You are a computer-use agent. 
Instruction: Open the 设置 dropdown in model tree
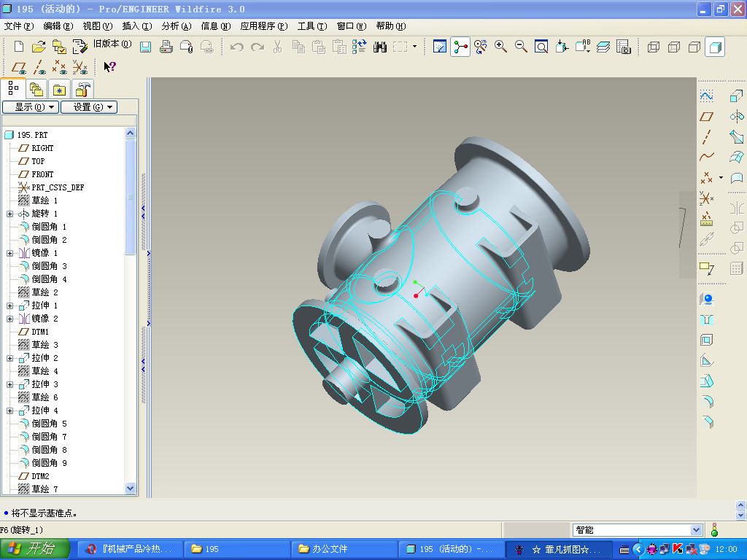pyautogui.click(x=89, y=107)
